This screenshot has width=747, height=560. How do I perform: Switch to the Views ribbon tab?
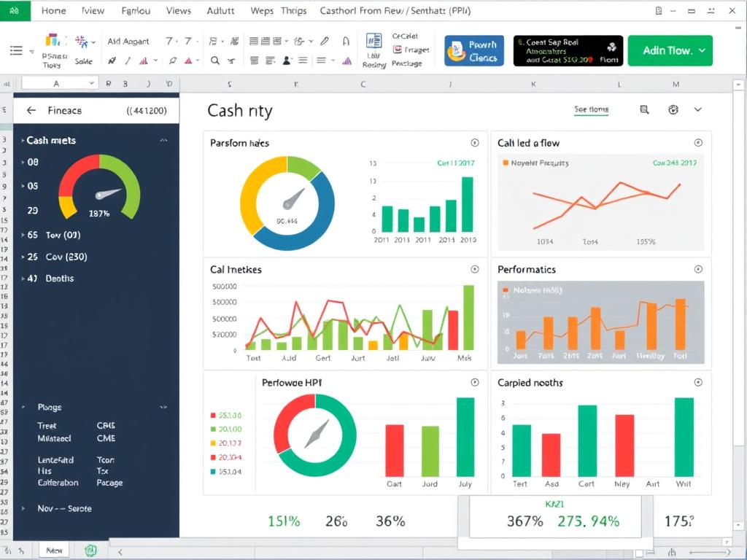pyautogui.click(x=178, y=10)
